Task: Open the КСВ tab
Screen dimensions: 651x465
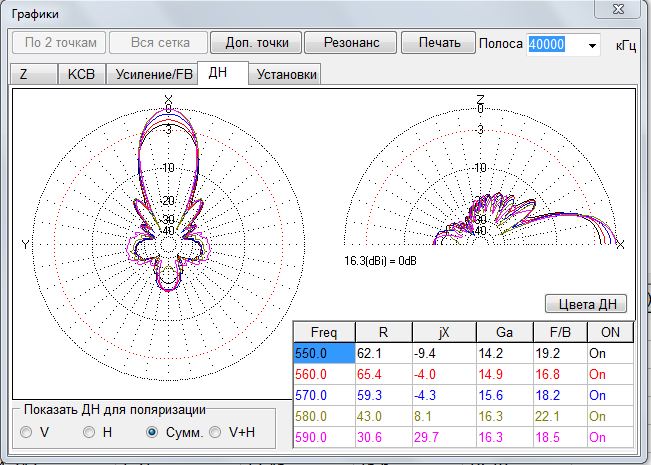Action: [x=81, y=75]
